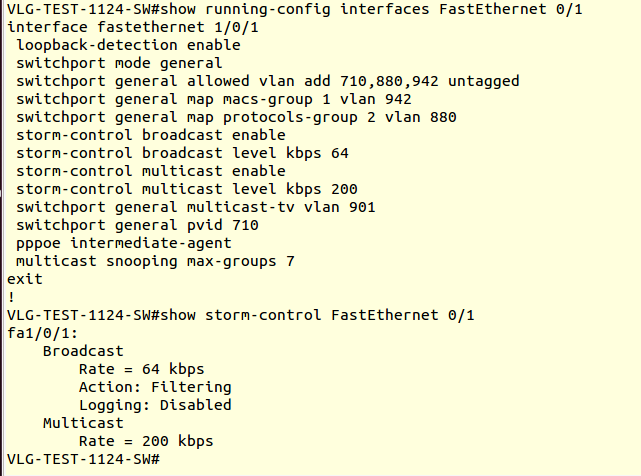Click the 'Action: Filtering' output line
Viewport: 641px width, 476px height.
(x=155, y=387)
